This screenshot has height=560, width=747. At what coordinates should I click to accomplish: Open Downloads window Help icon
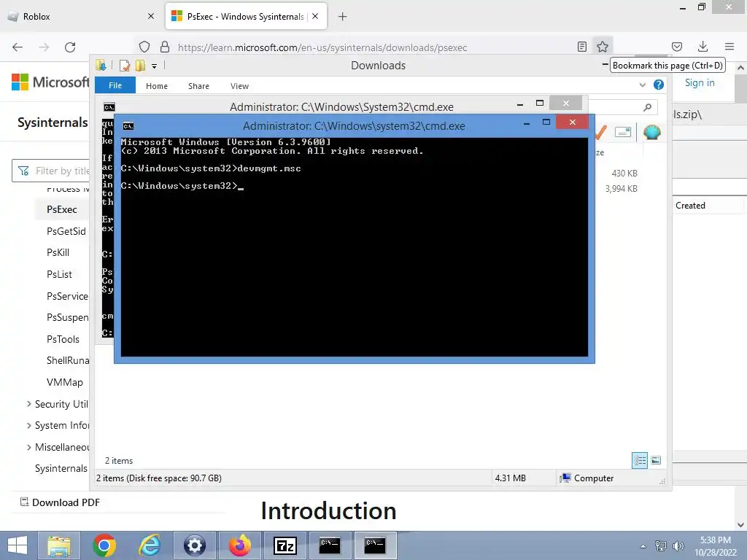[659, 85]
